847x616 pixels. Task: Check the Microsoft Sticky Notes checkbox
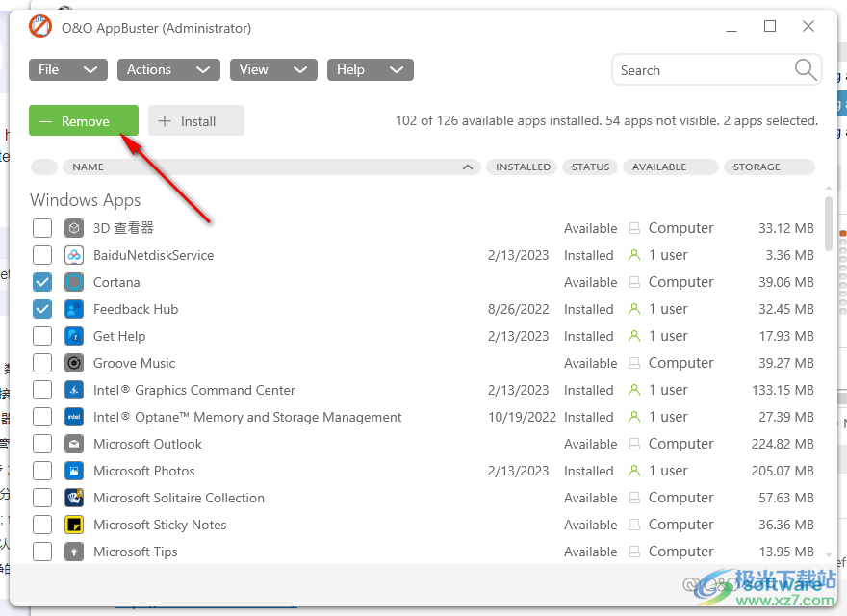pyautogui.click(x=42, y=525)
